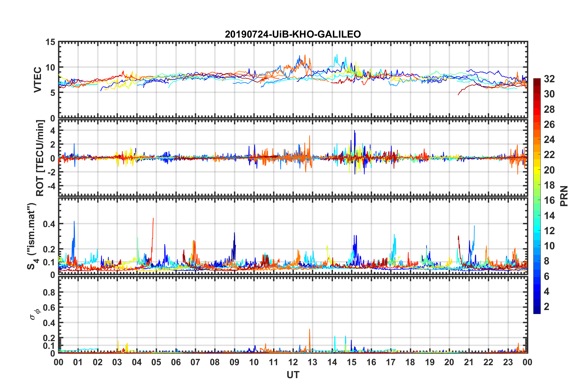
Task: Click colorbar tick label 10
Action: point(549,246)
